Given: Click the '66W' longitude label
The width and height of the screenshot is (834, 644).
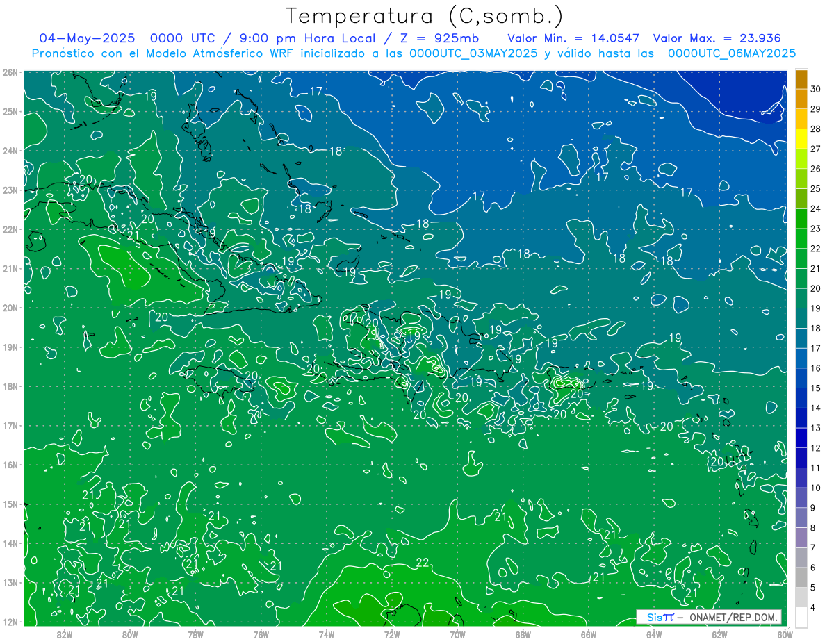Looking at the screenshot, I should 588,634.
